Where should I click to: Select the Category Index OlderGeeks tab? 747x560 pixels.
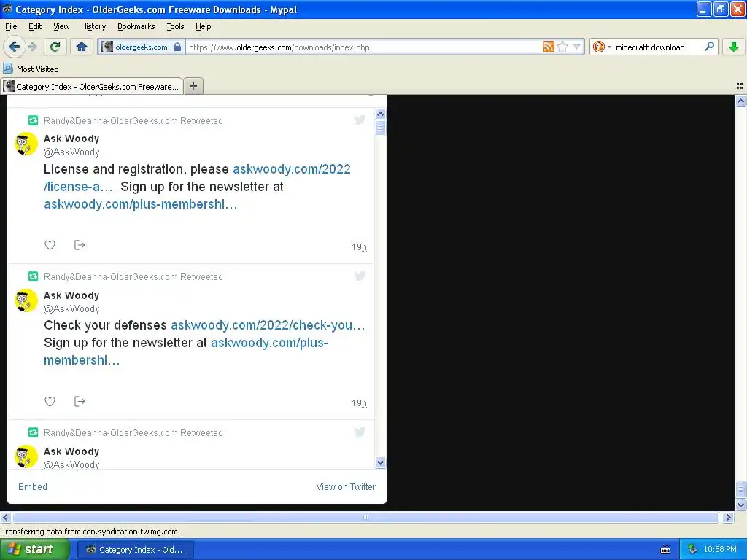[x=91, y=86]
